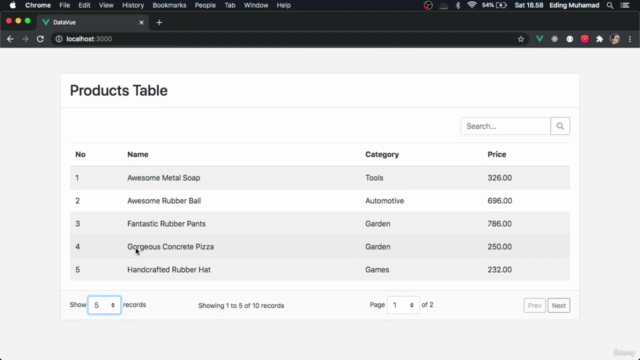Open the Bookmarks menu
This screenshot has height=360, width=640.
tap(169, 5)
